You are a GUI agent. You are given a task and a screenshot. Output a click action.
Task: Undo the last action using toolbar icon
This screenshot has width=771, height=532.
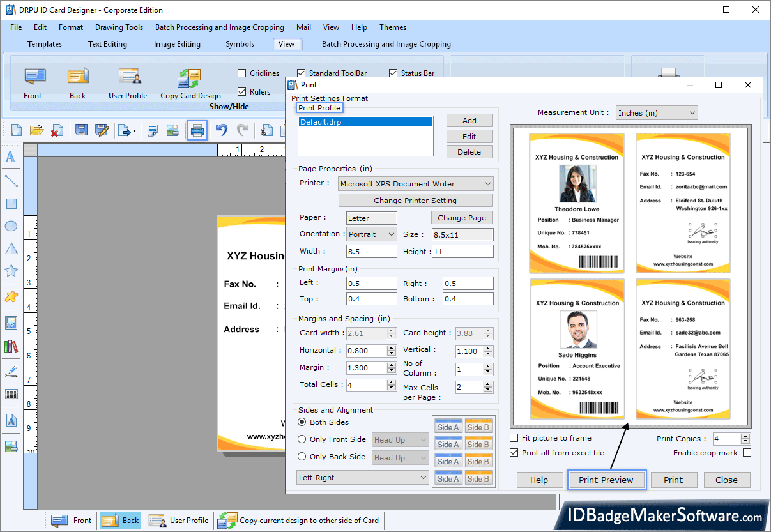tap(222, 130)
